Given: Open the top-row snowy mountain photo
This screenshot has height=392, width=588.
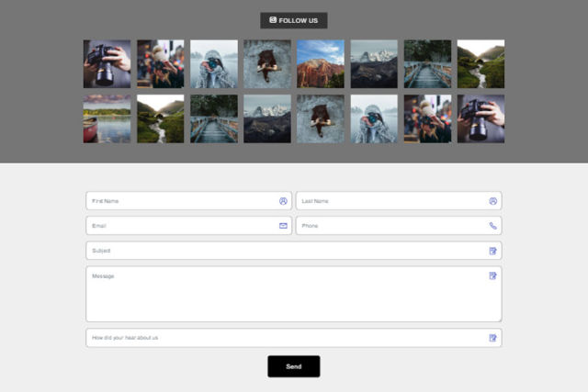Looking at the screenshot, I should click(x=374, y=63).
